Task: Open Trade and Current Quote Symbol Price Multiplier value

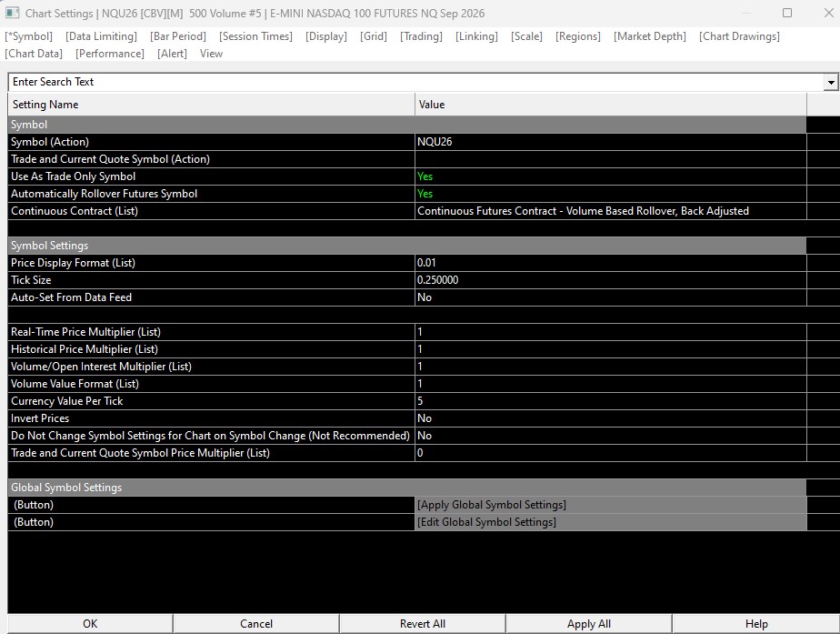Action: 611,453
